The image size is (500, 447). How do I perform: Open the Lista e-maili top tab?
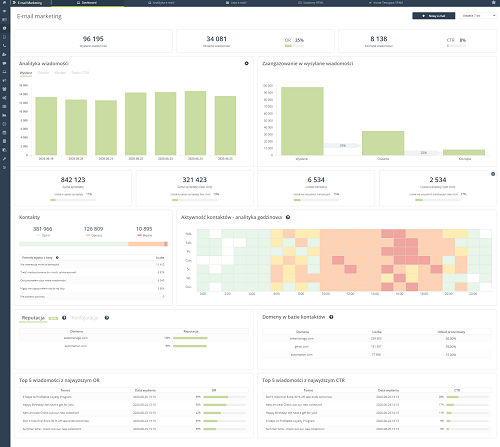coord(237,3)
